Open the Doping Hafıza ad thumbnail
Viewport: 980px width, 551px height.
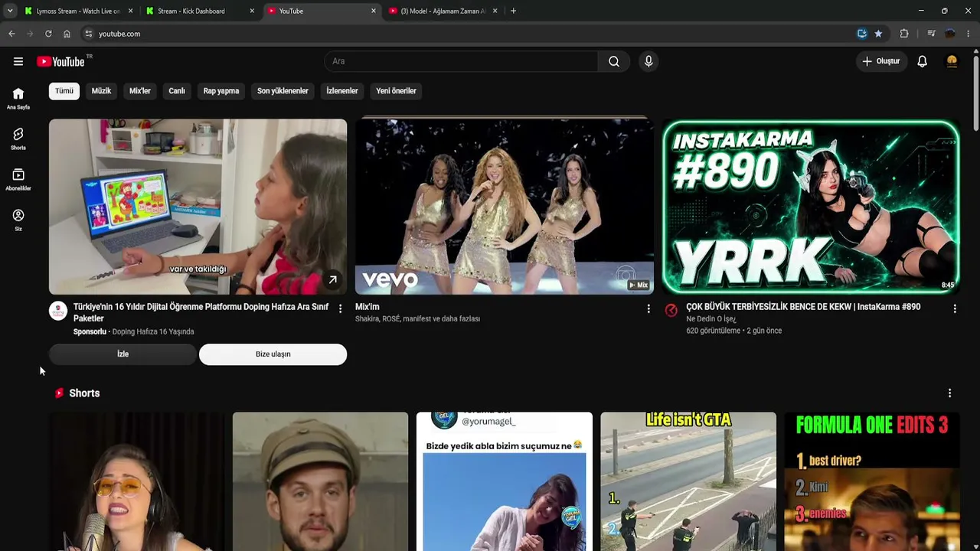(x=198, y=207)
